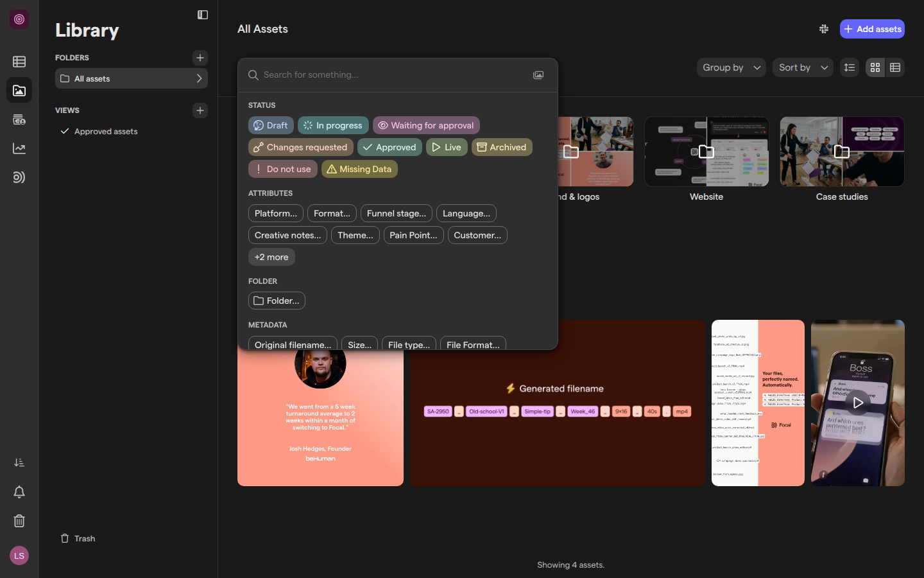The width and height of the screenshot is (924, 578).
Task: Toggle the Missing Data status chip
Action: point(359,169)
